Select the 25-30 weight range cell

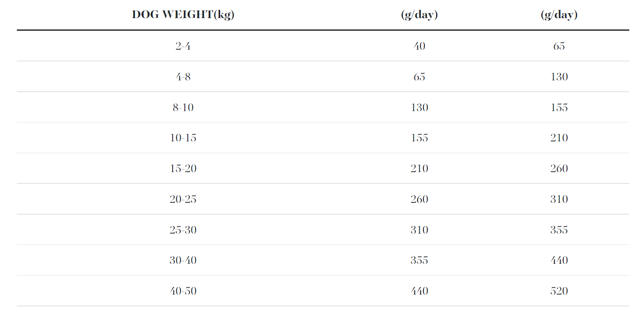pyautogui.click(x=183, y=230)
